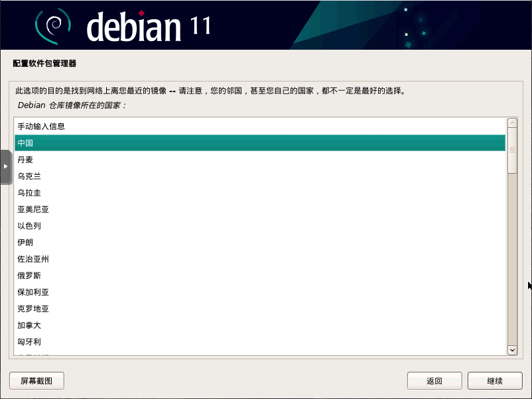Pick 亚美尼亚 from the list
532x399 pixels.
pyautogui.click(x=260, y=209)
